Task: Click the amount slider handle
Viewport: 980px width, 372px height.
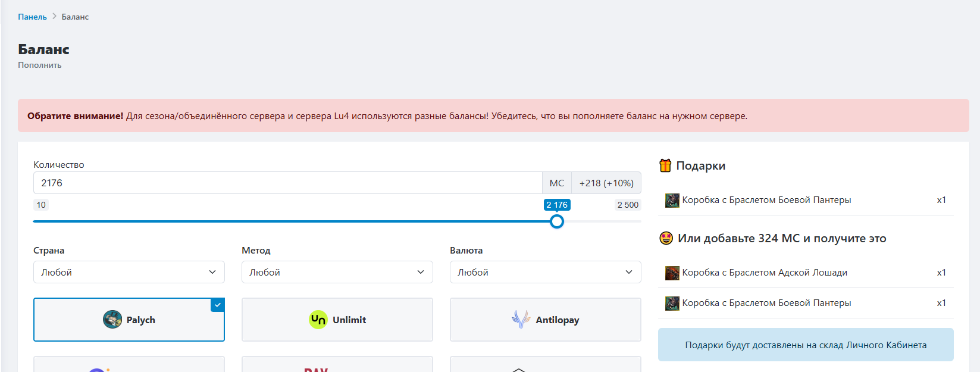Action: click(557, 221)
